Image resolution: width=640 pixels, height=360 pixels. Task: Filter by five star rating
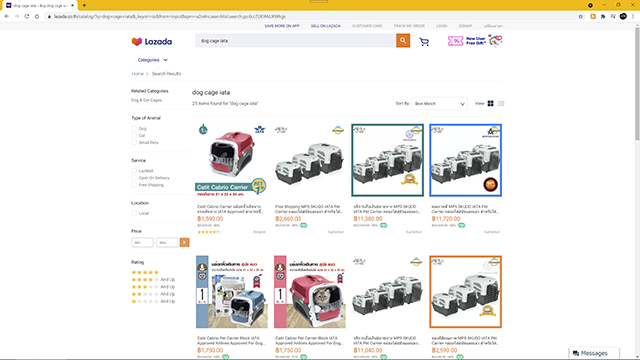(x=145, y=272)
